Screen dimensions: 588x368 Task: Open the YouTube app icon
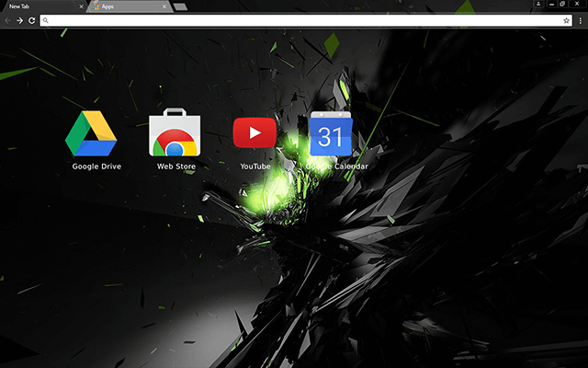(254, 134)
